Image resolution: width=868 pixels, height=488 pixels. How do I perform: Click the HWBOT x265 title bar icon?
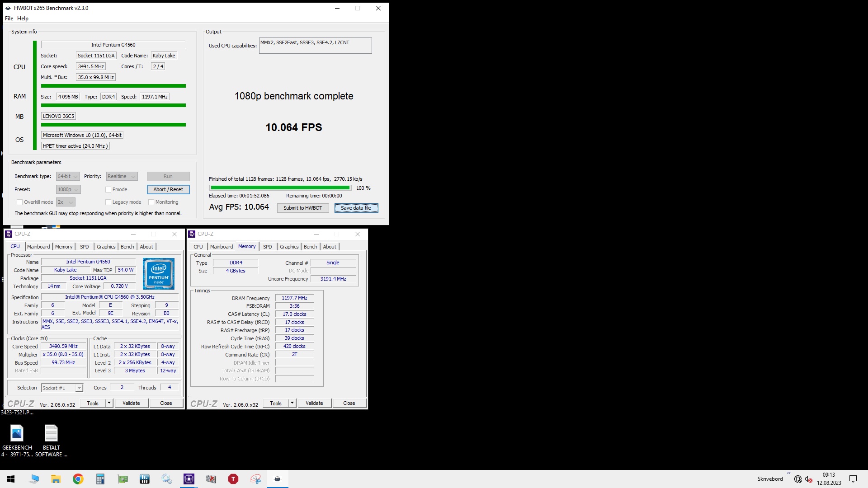pos(8,8)
